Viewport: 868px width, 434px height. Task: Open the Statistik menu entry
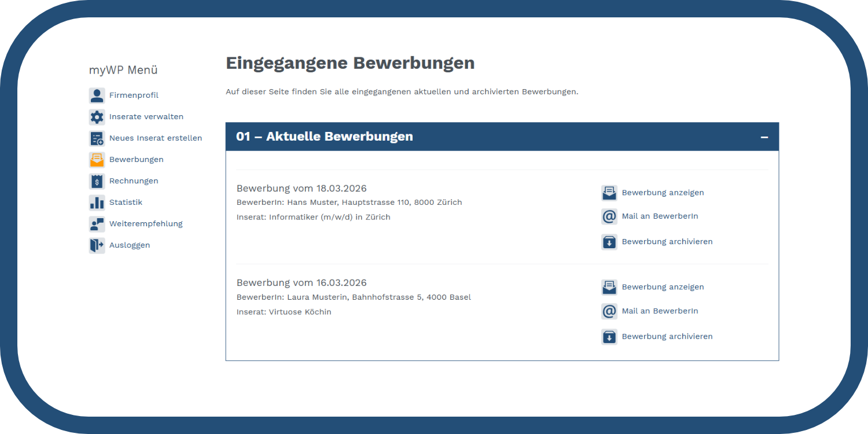coord(126,203)
